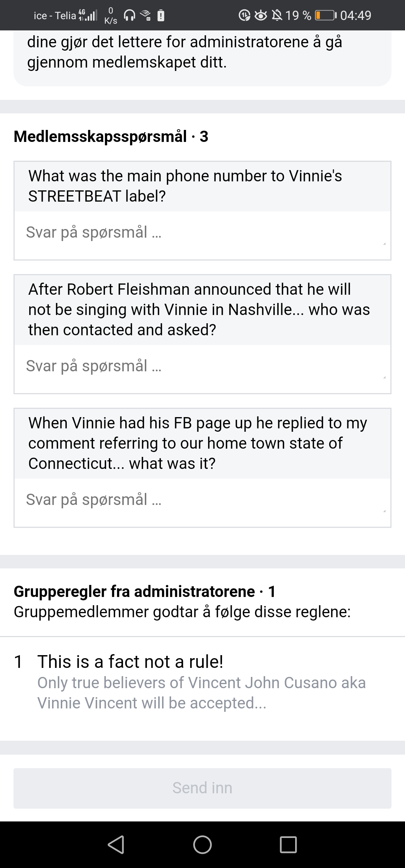Image resolution: width=405 pixels, height=868 pixels.
Task: Answer the STREETBEAT phone number question
Action: point(202,232)
